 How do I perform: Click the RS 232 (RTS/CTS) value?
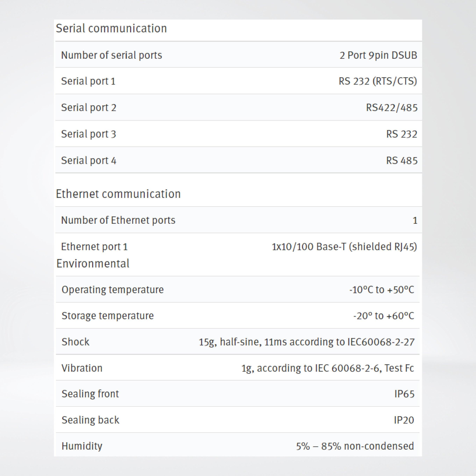coord(378,81)
